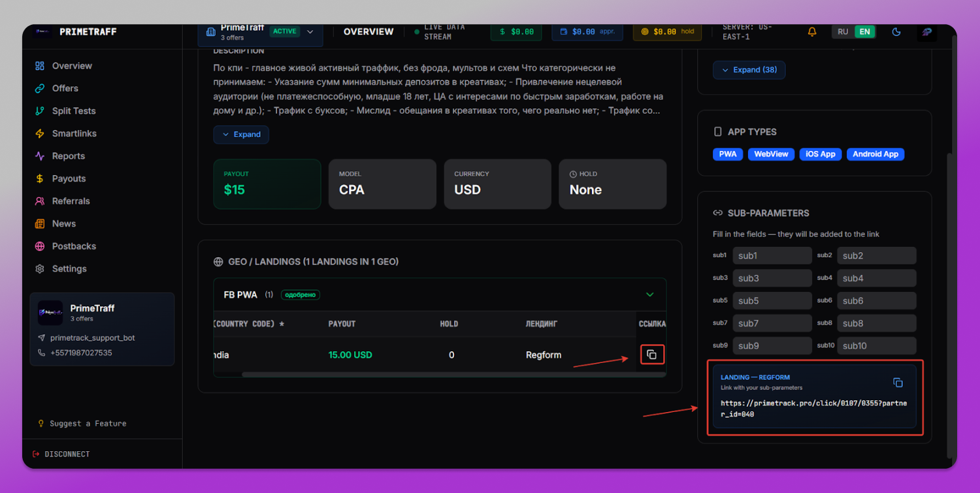Click the DISCONNECT button
The width and height of the screenshot is (980, 493).
point(61,454)
